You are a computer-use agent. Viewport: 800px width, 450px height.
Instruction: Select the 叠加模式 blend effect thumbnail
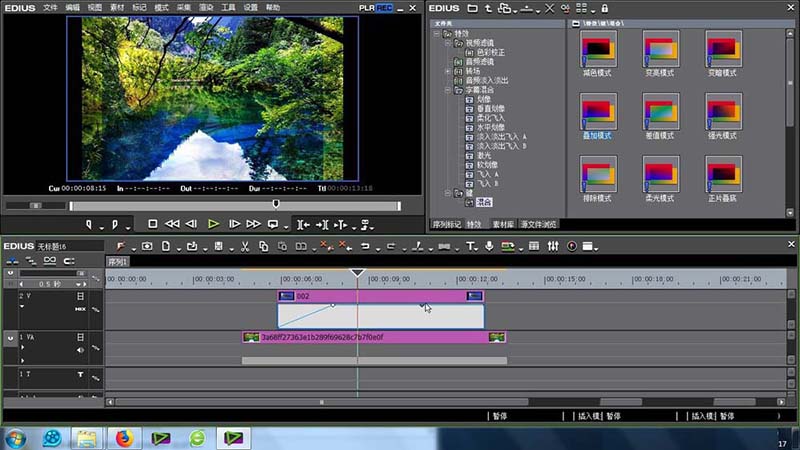point(598,112)
